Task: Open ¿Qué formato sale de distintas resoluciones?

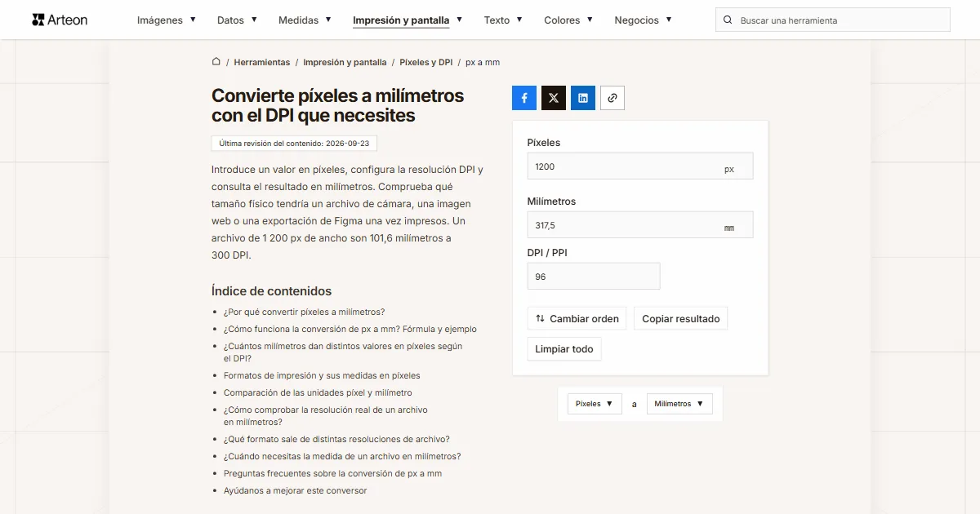Action: click(336, 439)
